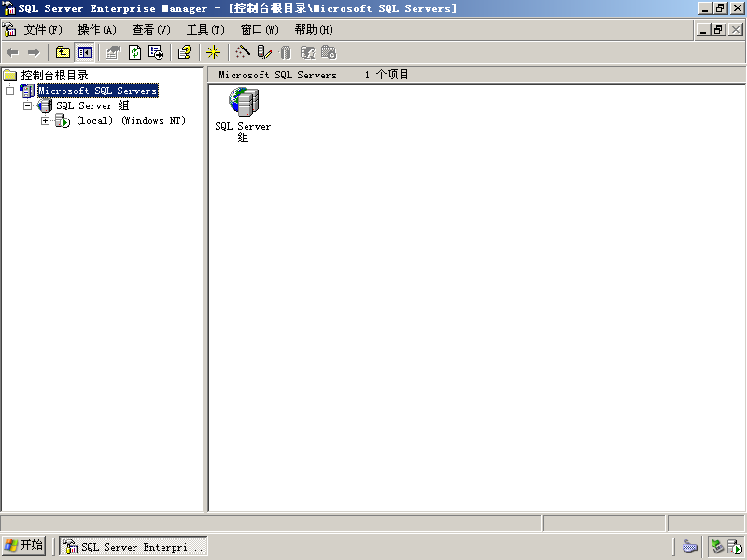Click the running local server tree icon

click(63, 121)
